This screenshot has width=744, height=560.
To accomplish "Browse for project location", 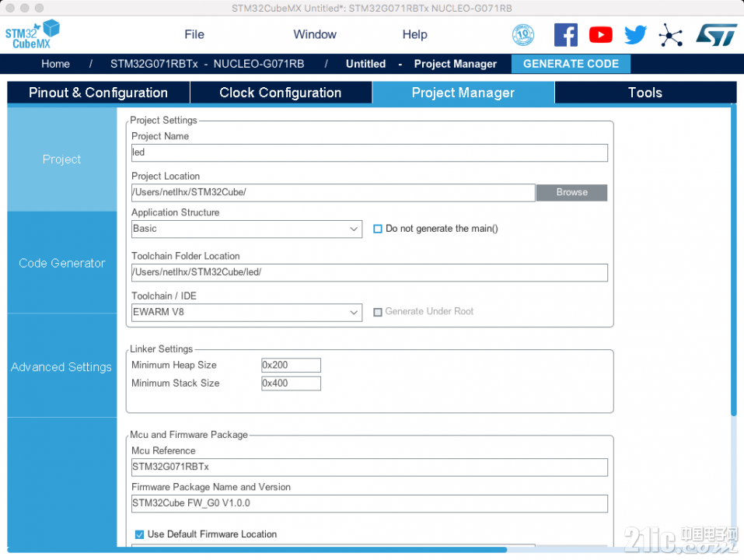I will coord(571,193).
